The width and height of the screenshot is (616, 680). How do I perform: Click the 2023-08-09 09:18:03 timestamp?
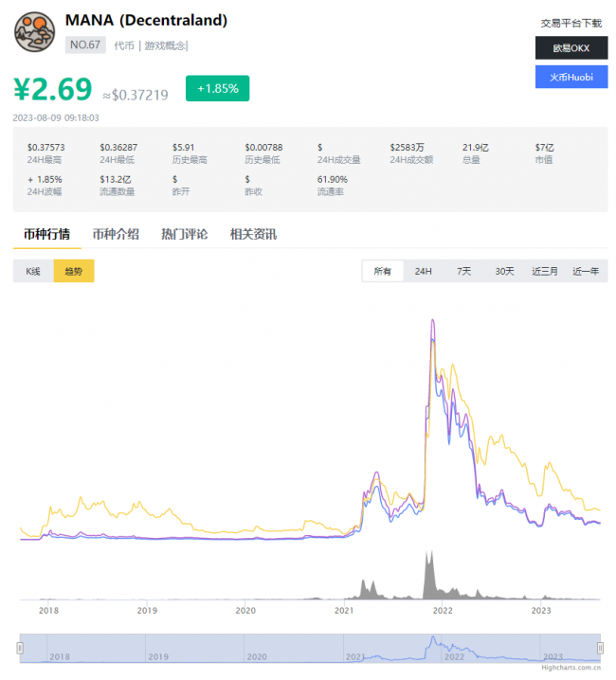[56, 118]
